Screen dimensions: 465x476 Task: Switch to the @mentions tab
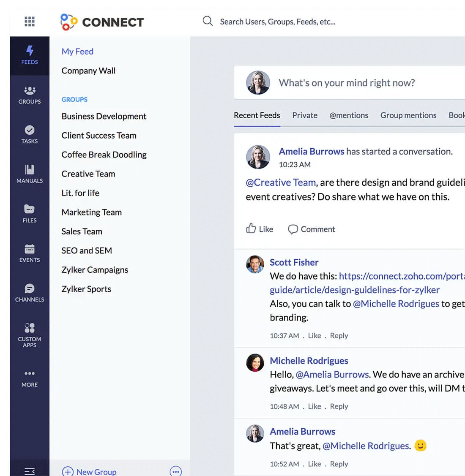(x=349, y=115)
